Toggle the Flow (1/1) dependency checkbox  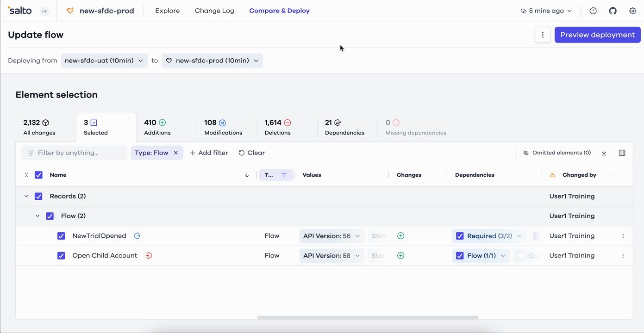coord(460,255)
